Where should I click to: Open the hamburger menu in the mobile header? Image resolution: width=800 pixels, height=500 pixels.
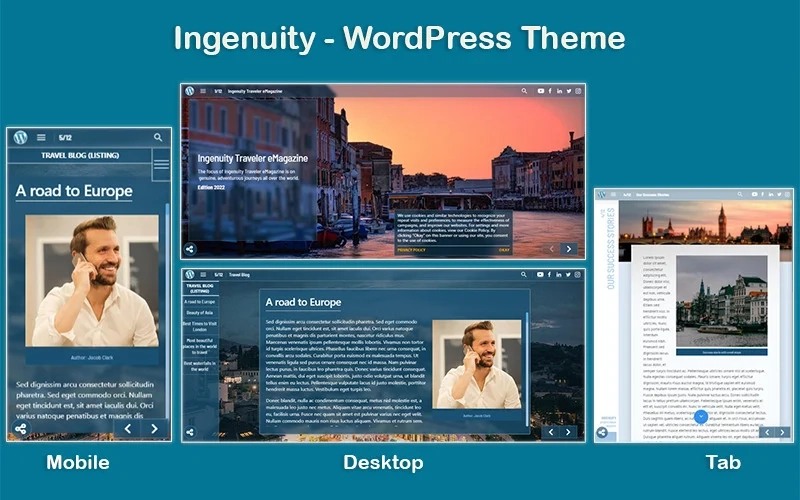[x=41, y=137]
